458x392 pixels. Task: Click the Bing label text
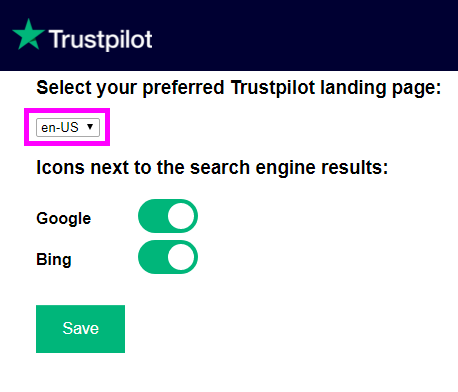[54, 260]
